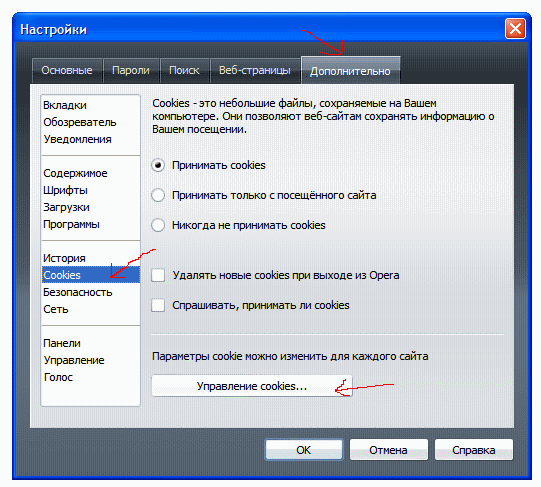The width and height of the screenshot is (541, 487).
Task: Select Безопасность in the sidebar list
Action: tap(78, 292)
